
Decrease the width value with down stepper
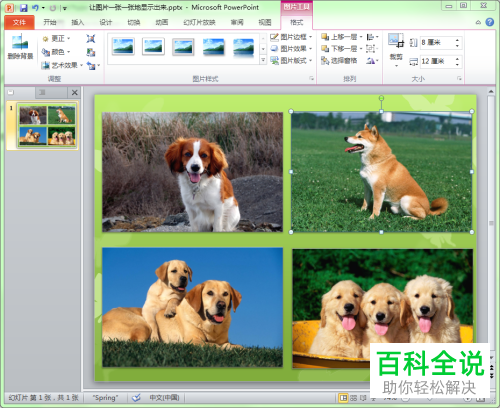[x=457, y=64]
